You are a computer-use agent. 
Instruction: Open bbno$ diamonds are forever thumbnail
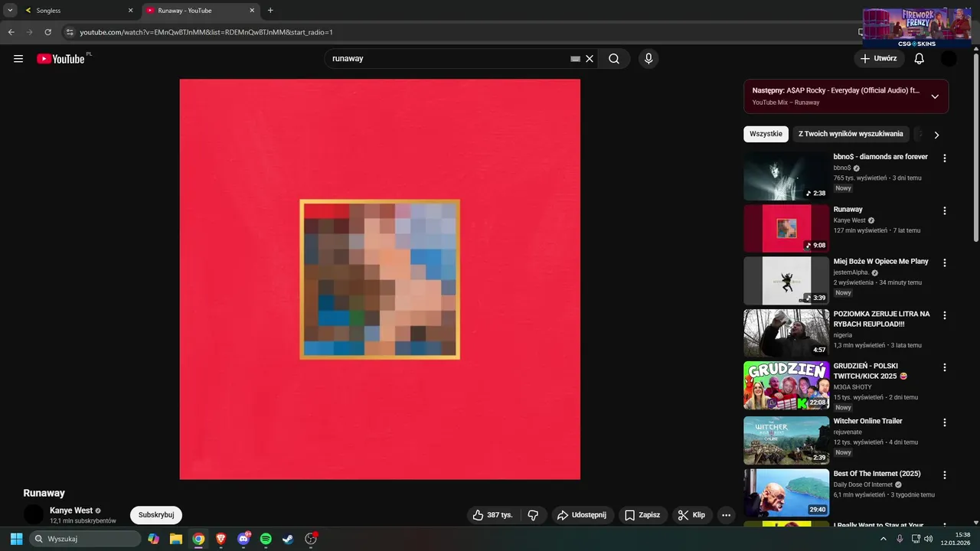pyautogui.click(x=786, y=176)
